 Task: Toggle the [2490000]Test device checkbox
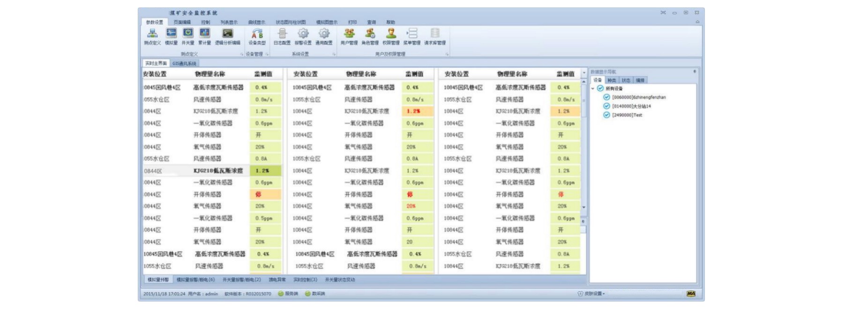click(606, 115)
